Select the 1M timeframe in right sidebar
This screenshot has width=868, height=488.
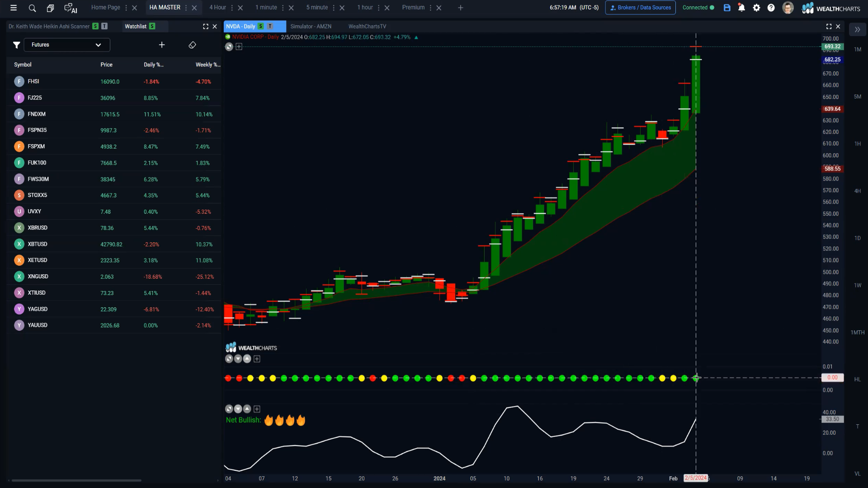coord(858,49)
